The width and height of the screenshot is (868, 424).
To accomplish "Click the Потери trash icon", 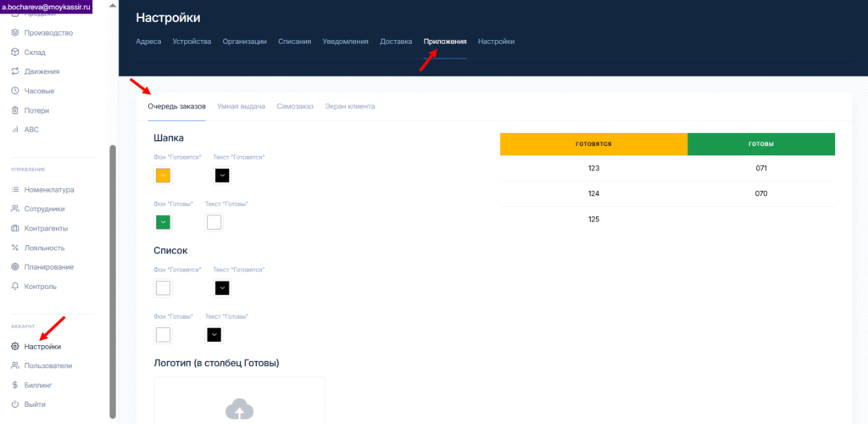I will pos(15,110).
